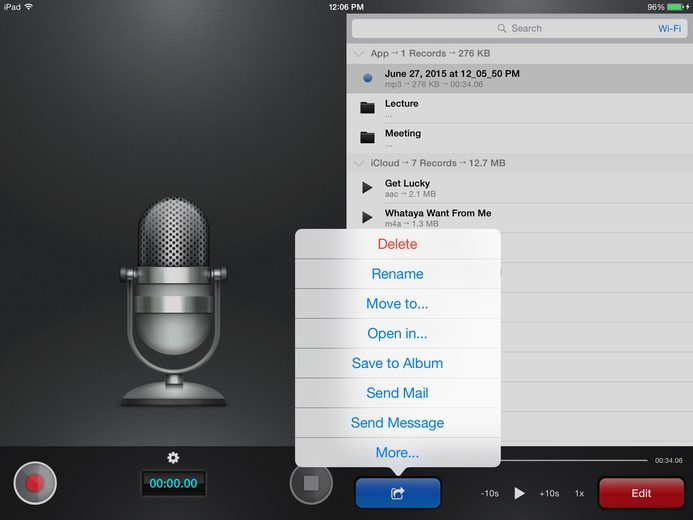
Task: Open recording settings gear icon
Action: point(173,458)
